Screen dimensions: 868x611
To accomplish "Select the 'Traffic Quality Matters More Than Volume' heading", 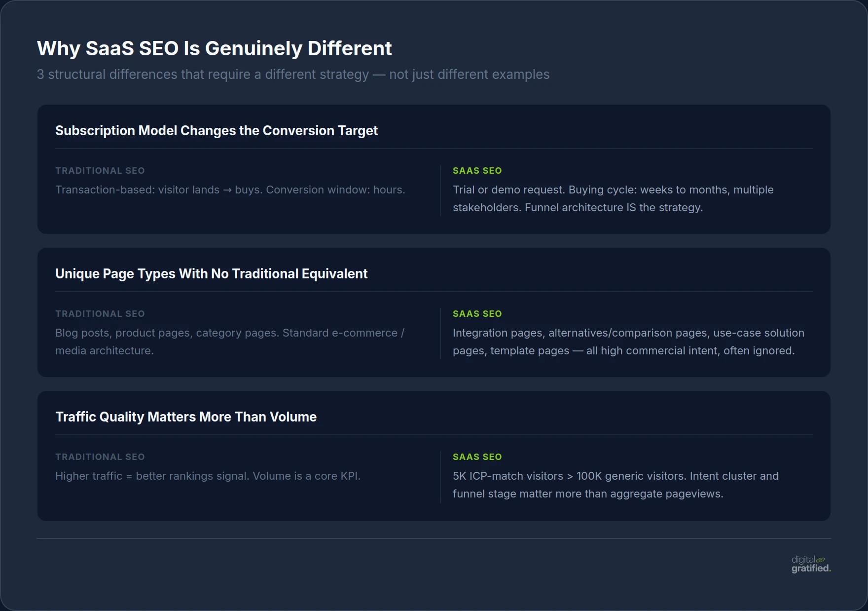I will [186, 417].
